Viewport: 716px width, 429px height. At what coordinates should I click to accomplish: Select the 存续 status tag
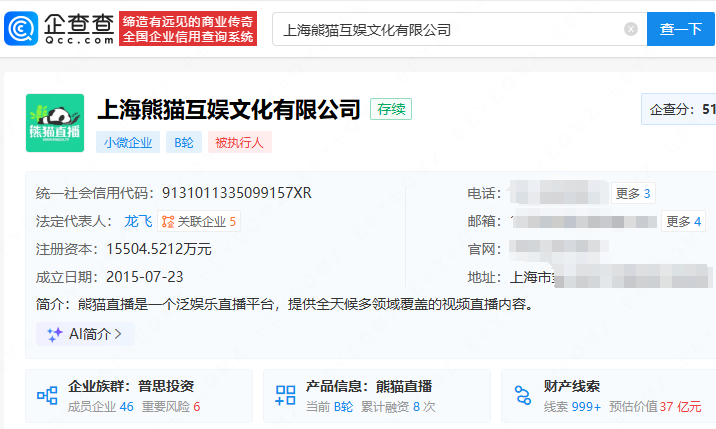391,109
